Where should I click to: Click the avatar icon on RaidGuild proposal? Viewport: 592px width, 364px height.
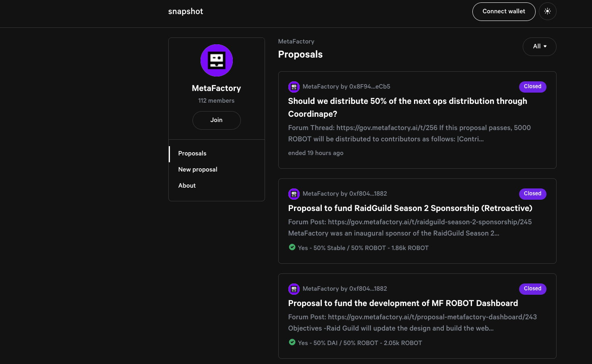294,194
